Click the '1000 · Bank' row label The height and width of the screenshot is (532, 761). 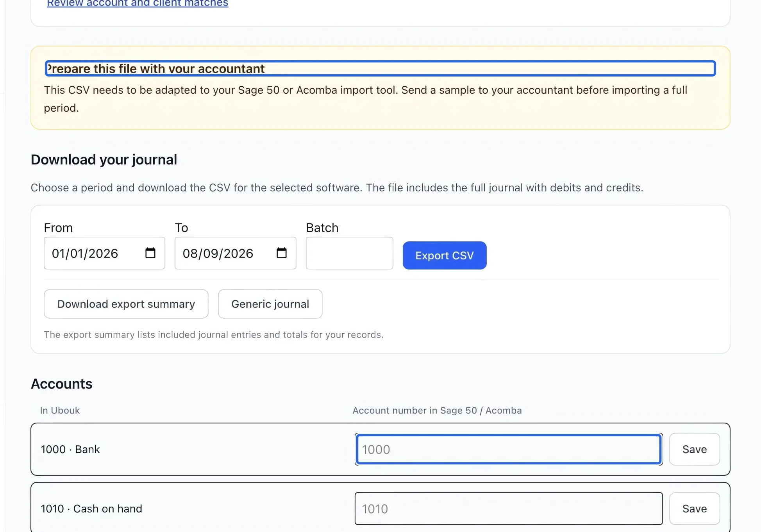[x=70, y=449]
